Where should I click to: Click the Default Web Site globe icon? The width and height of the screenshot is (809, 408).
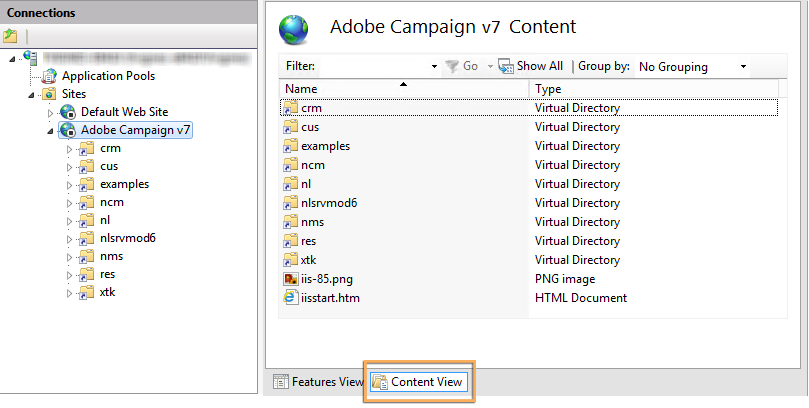68,112
